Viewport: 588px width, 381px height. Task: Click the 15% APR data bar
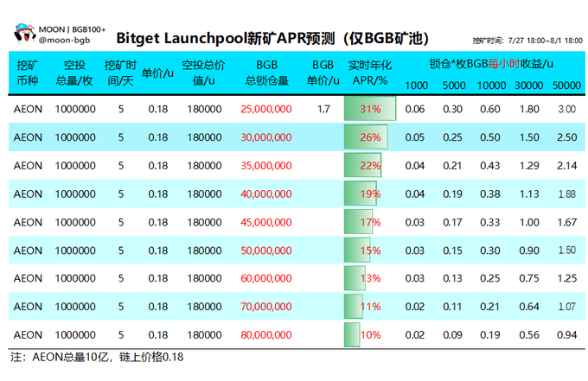pos(356,250)
